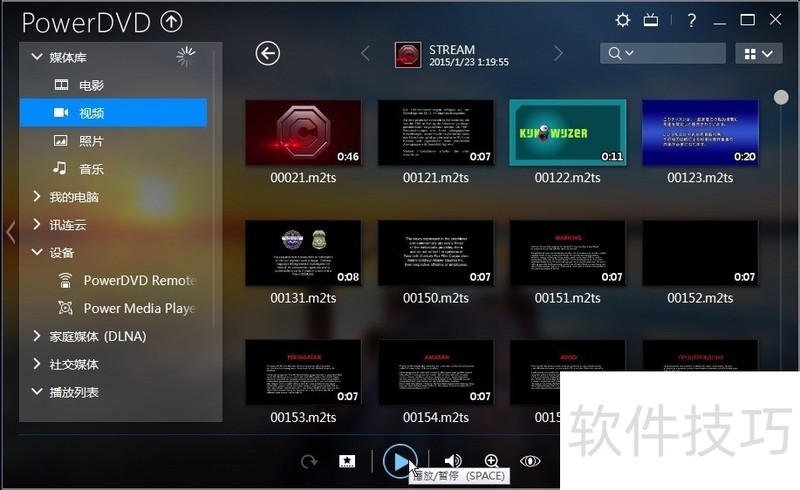Screen dimensions: 800x490
Task: Open 00021.m2ts thumbnail
Action: click(x=303, y=133)
